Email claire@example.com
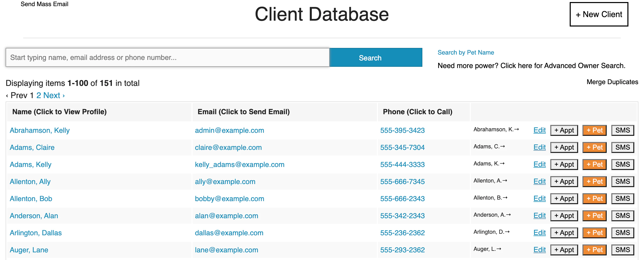 click(x=228, y=147)
